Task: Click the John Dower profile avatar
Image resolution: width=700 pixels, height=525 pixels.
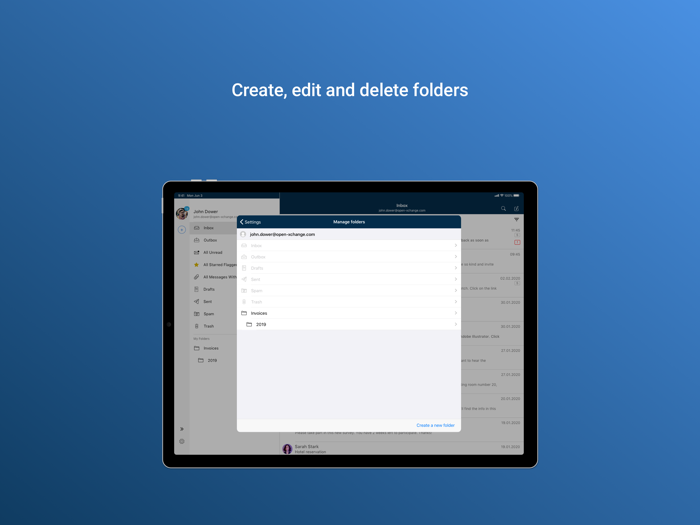Action: pos(182,213)
